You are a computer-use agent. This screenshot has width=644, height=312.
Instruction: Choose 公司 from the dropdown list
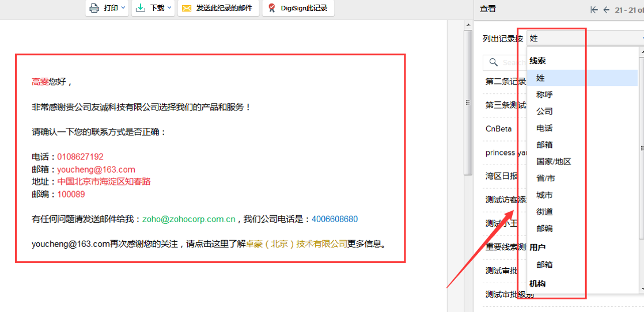pos(544,111)
